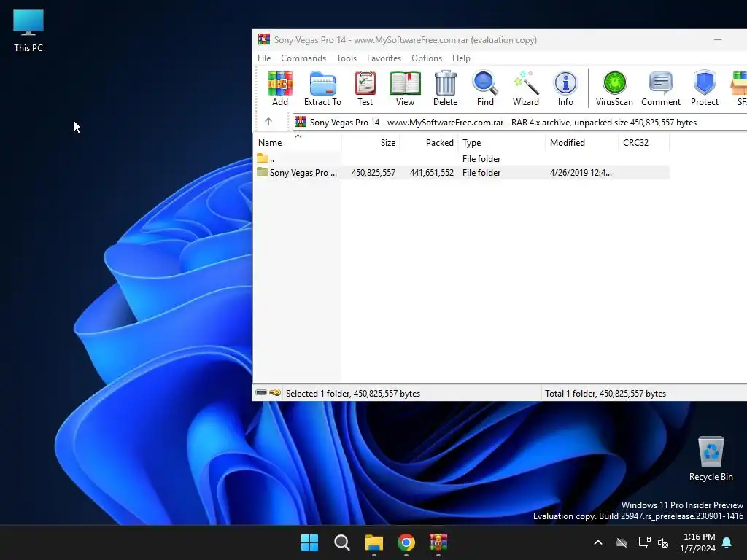Open the notifications bell icon
The width and height of the screenshot is (747, 560).
(x=727, y=542)
